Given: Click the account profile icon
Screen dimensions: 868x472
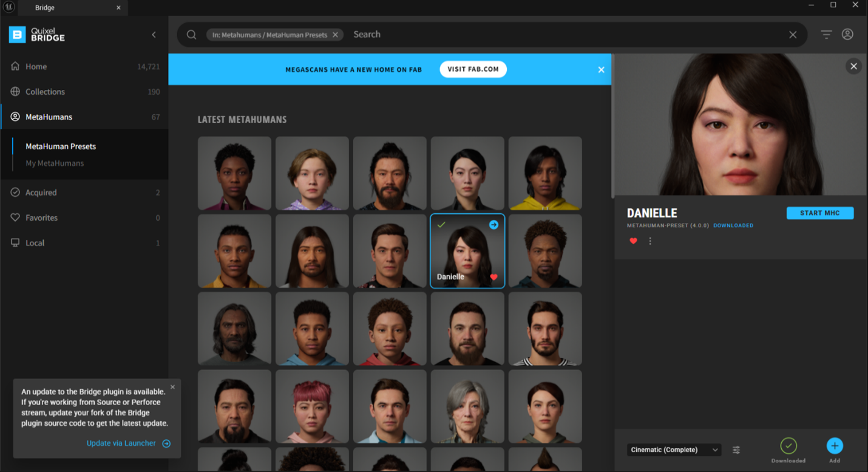Looking at the screenshot, I should (x=847, y=35).
